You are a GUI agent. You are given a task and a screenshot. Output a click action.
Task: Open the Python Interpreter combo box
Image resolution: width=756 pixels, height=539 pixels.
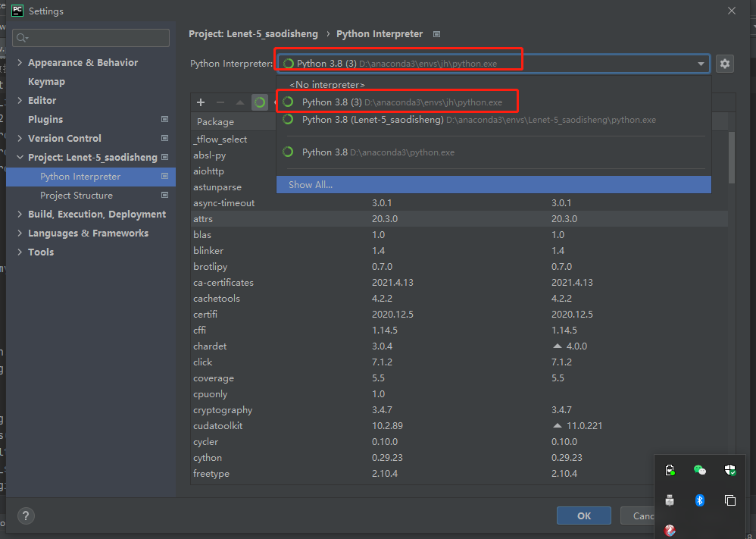point(494,64)
